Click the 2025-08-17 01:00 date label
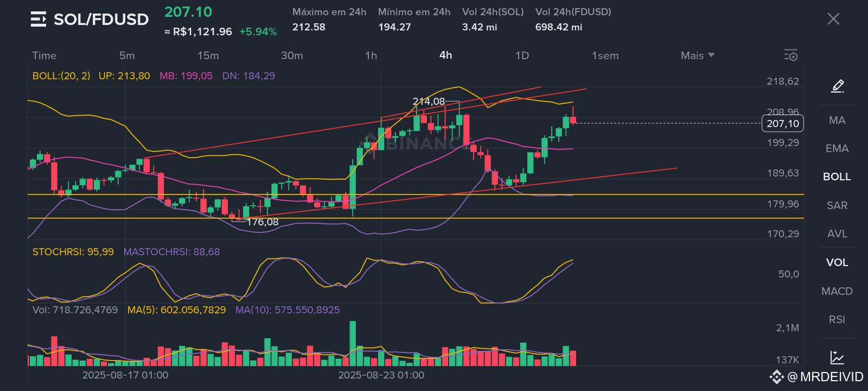Screen dimensions: 868x391 pos(125,375)
